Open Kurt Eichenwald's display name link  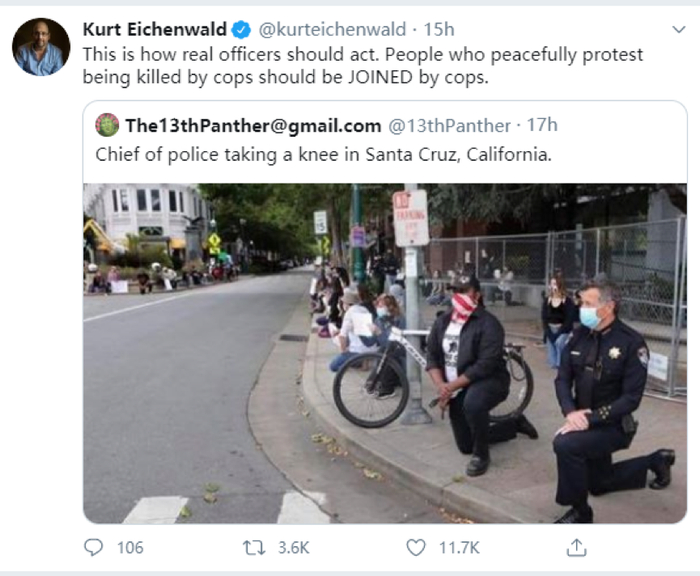pos(154,29)
